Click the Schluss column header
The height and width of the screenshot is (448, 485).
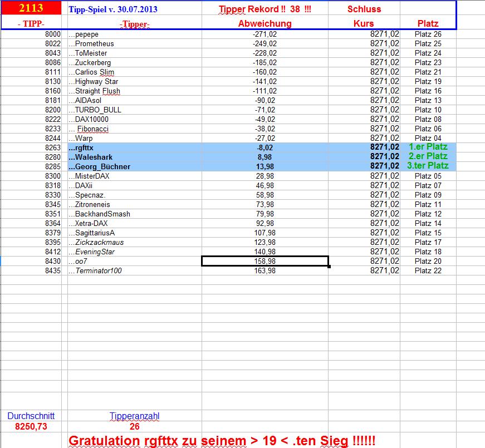pyautogui.click(x=364, y=9)
